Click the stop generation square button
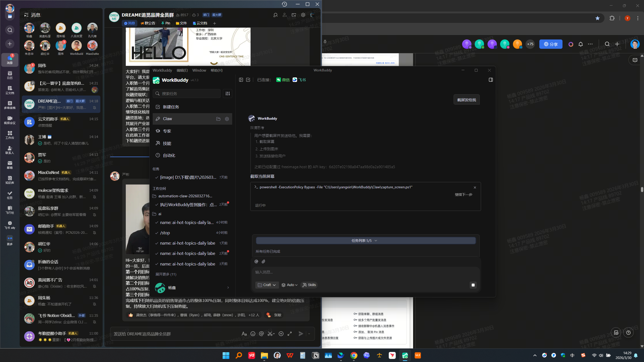Viewport: 644px width, 362px height. coord(473,285)
